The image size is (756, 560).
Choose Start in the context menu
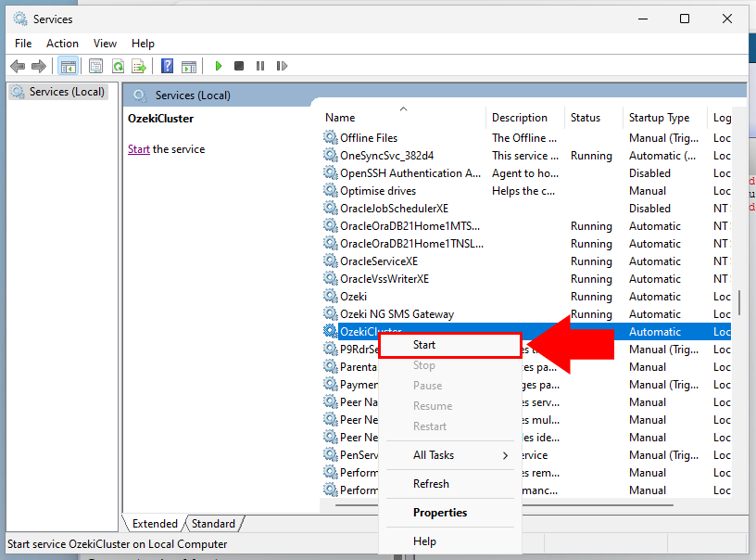450,345
